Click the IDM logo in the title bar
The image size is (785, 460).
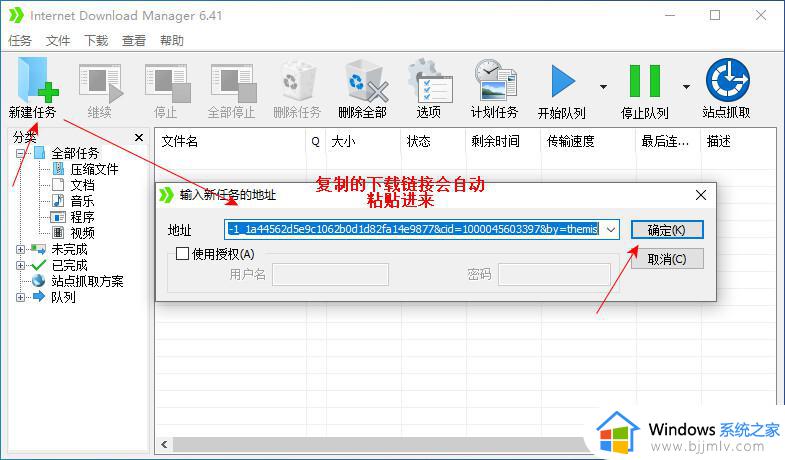point(16,15)
